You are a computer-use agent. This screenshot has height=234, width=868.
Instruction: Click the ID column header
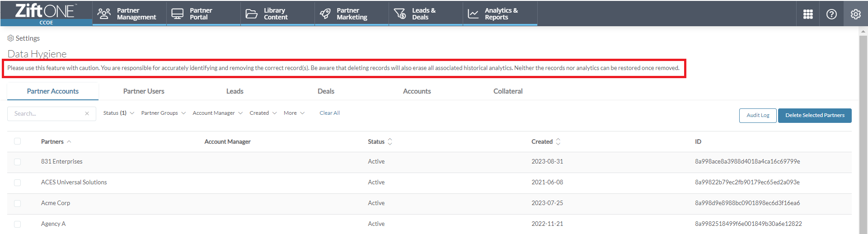coord(698,142)
